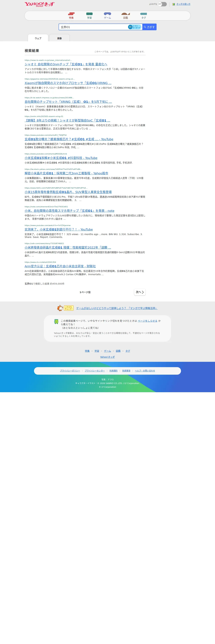Open the Xiaomiが独自開発のスマホ向けプロセッサ result

[68, 83]
